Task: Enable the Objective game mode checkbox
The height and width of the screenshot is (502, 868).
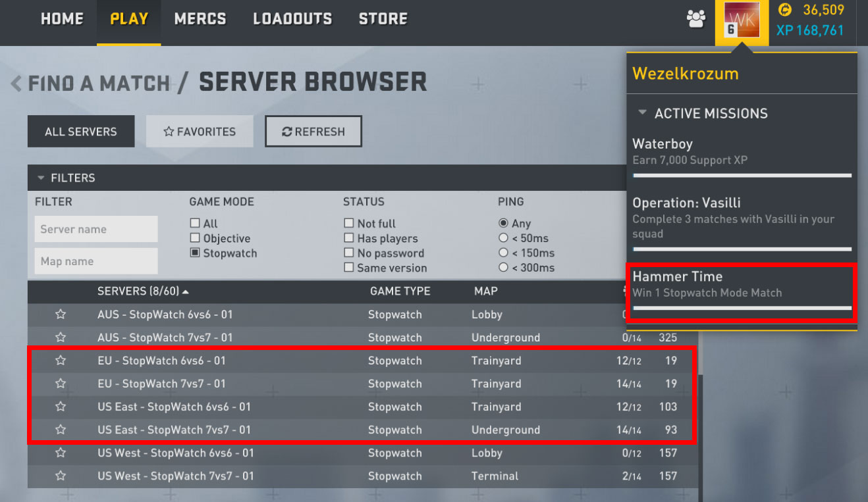Action: [195, 238]
